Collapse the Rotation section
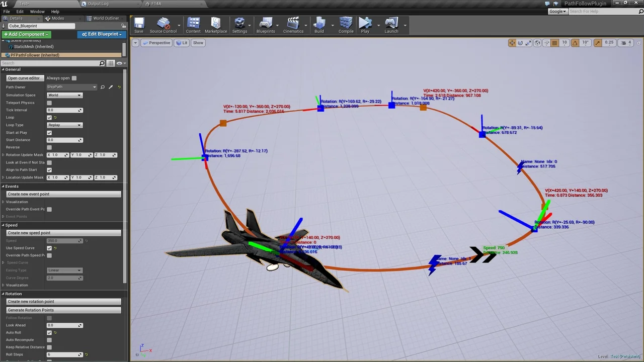 [3, 294]
